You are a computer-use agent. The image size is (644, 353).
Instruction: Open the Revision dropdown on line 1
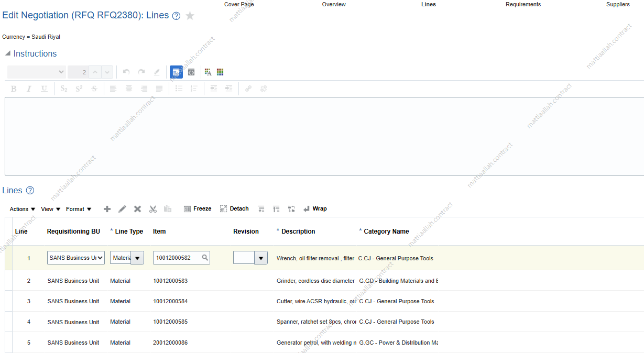point(262,257)
